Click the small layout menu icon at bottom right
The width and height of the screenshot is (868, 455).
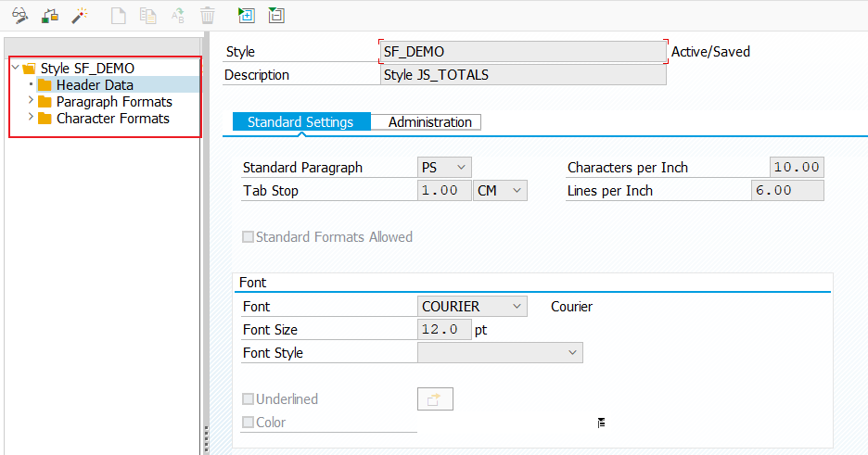601,423
